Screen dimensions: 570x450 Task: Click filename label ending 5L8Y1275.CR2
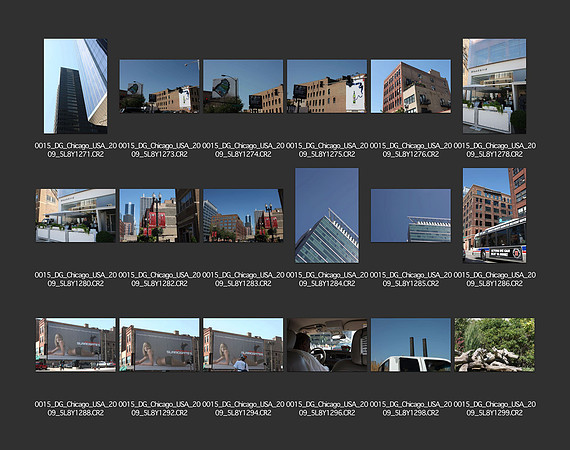[x=327, y=150]
